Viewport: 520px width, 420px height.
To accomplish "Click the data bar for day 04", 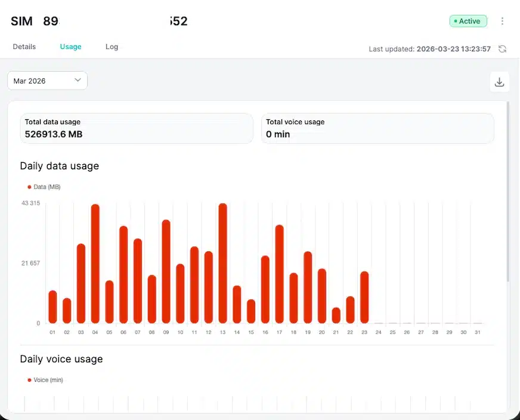I will coord(95,264).
